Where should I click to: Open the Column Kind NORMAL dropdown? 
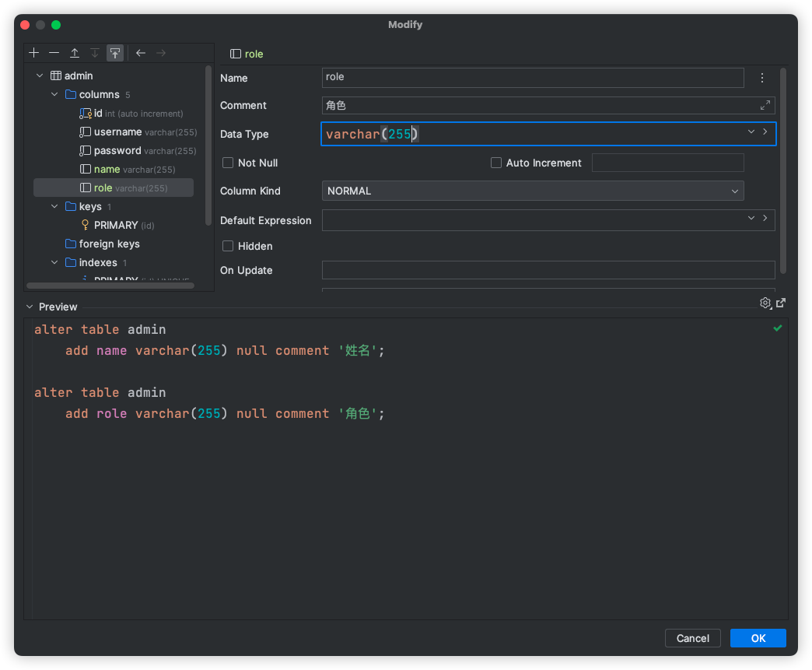tap(533, 191)
